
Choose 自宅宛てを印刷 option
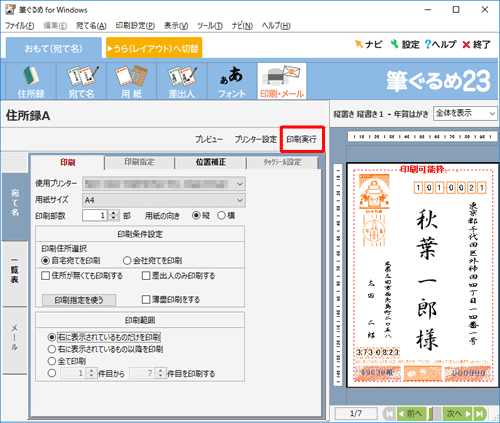[71, 260]
